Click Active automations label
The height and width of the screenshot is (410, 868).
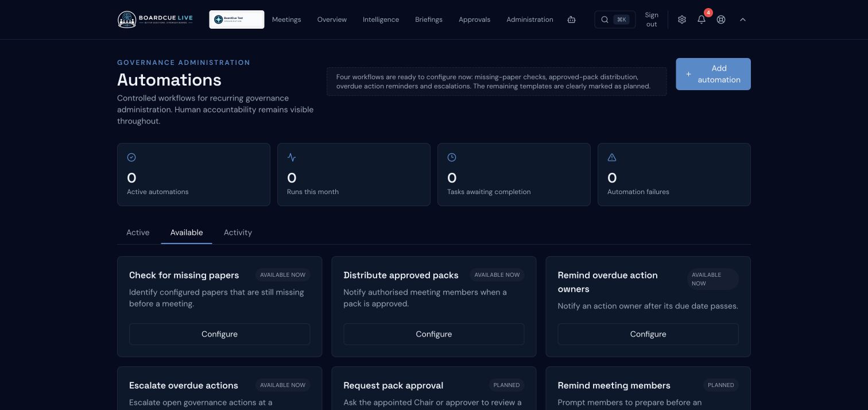157,192
